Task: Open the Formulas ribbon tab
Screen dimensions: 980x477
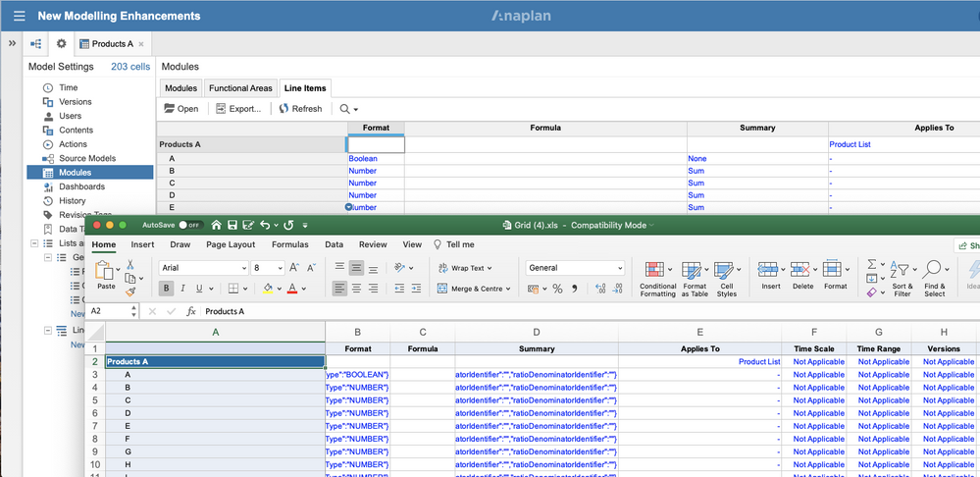Action: pyautogui.click(x=290, y=244)
